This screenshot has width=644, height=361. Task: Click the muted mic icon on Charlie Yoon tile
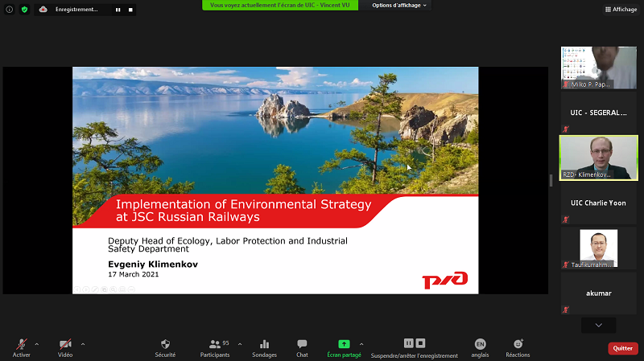coord(566,219)
